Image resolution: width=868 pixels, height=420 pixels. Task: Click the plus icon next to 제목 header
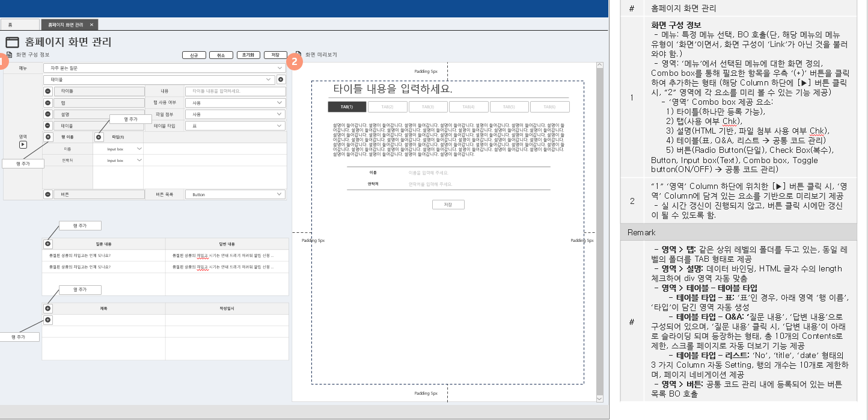click(48, 309)
